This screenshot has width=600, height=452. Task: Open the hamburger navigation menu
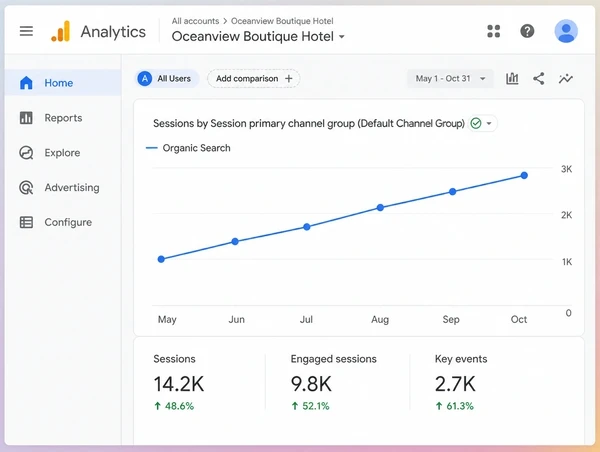coord(26,31)
